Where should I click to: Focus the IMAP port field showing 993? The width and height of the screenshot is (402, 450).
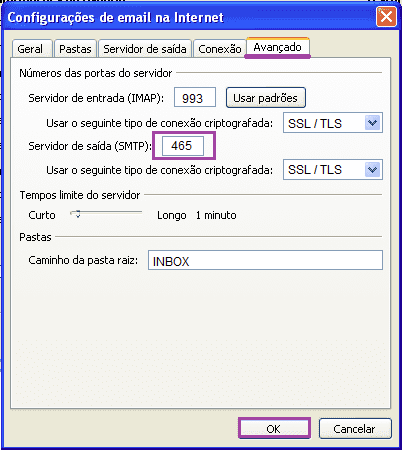click(195, 98)
